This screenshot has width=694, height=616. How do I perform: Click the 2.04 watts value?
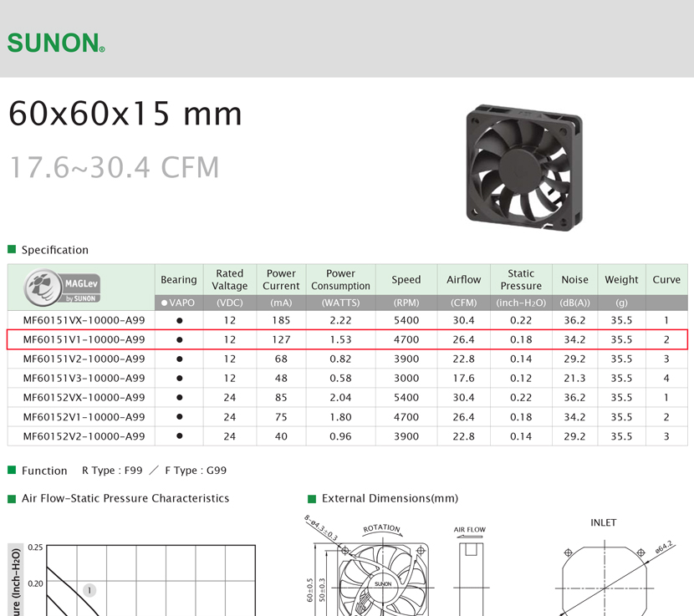tap(341, 397)
